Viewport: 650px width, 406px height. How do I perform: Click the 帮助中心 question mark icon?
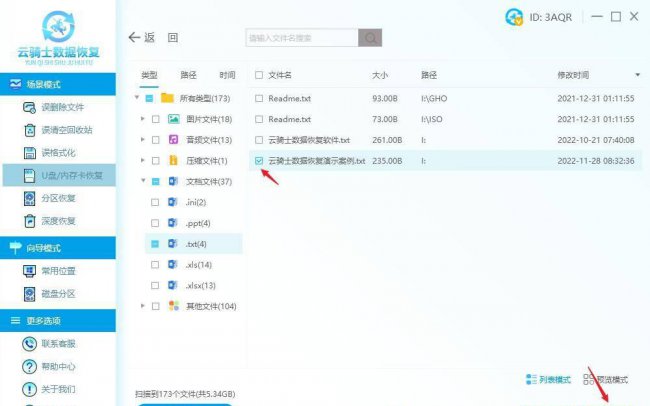pos(29,367)
